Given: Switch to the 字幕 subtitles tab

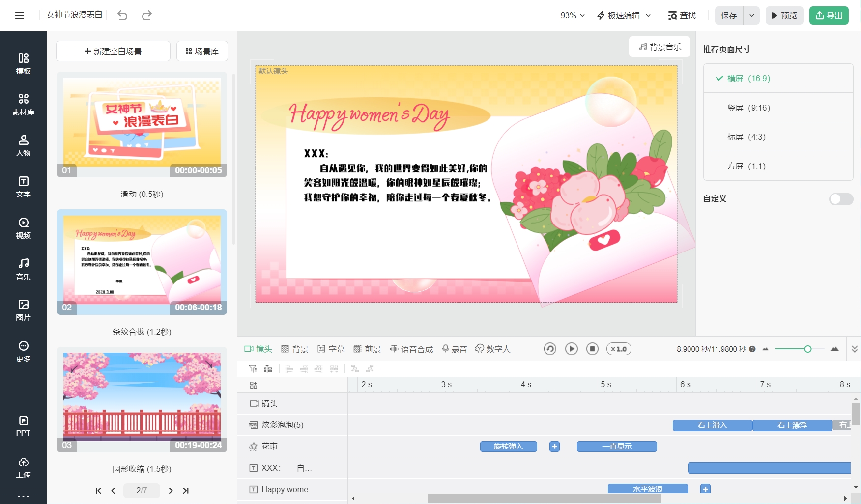Looking at the screenshot, I should pos(331,349).
